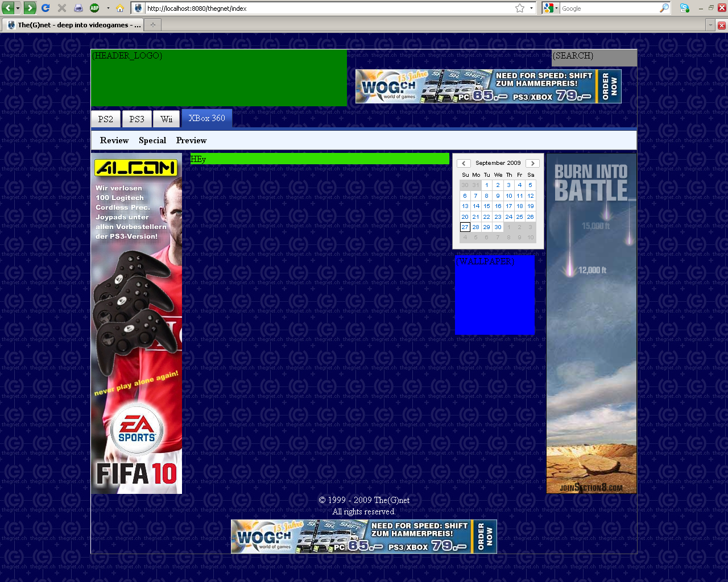Advance the calendar to next month
The image size is (728, 582).
click(x=532, y=163)
